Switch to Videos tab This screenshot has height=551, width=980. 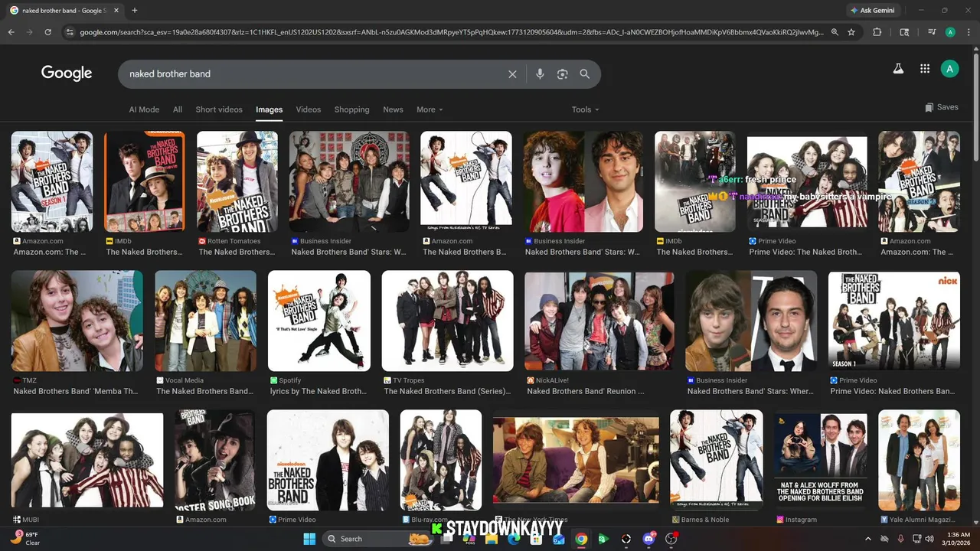coord(309,109)
